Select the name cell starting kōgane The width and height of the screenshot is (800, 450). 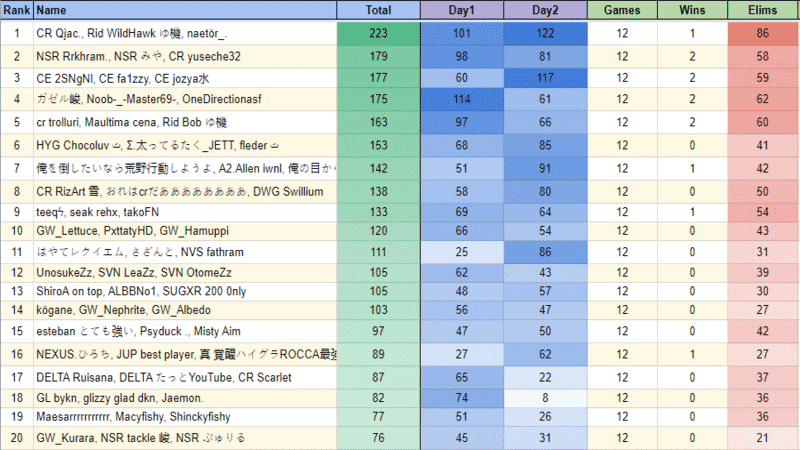(185, 310)
